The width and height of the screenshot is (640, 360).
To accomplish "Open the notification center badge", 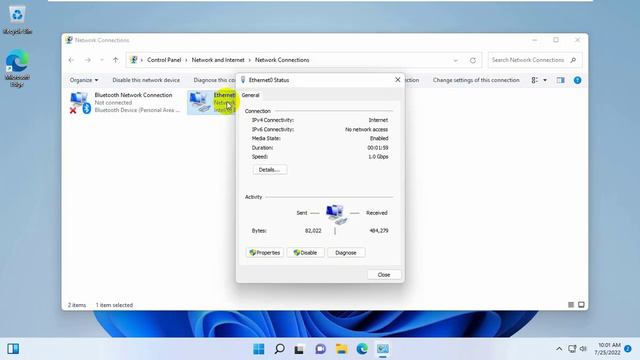I will point(628,349).
